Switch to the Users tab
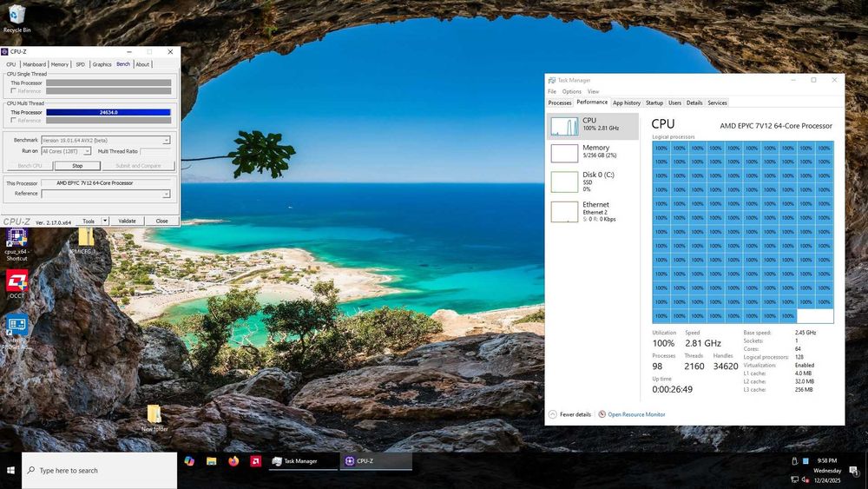This screenshot has width=868, height=489. (674, 103)
